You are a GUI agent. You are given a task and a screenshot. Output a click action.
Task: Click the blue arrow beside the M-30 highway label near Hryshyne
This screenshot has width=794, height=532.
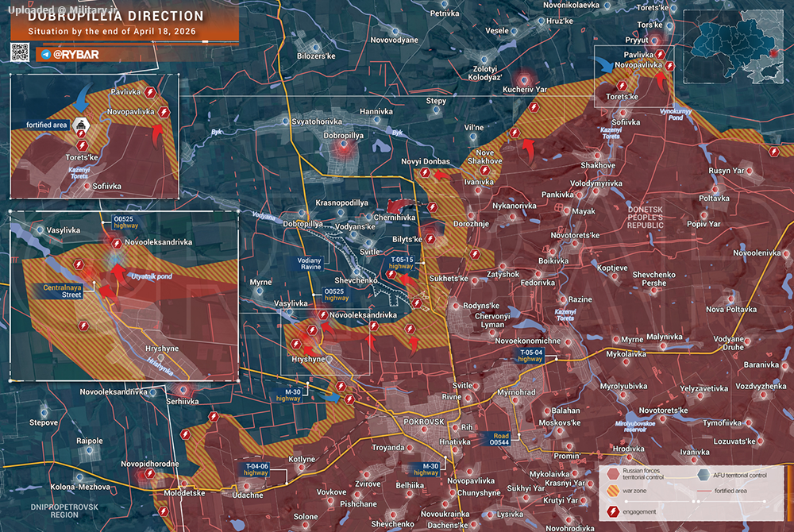click(331, 398)
